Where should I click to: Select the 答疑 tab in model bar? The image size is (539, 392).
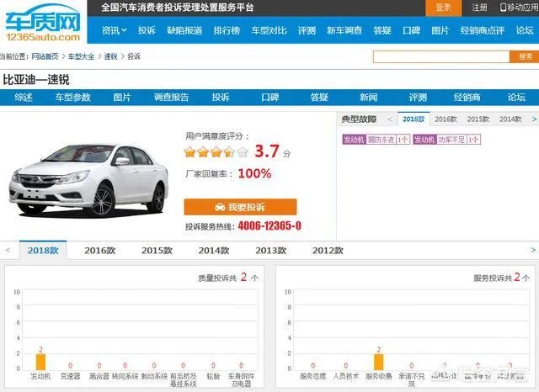pyautogui.click(x=319, y=98)
